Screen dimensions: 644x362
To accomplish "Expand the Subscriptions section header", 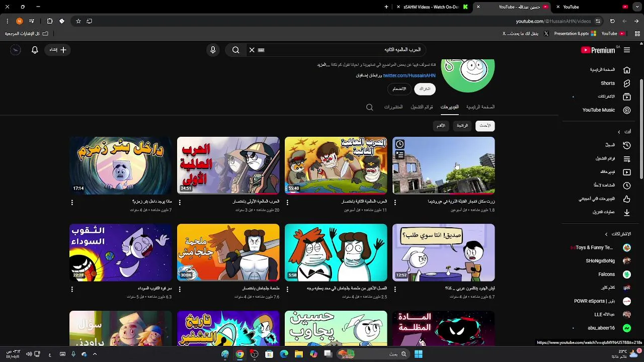I will click(x=618, y=234).
